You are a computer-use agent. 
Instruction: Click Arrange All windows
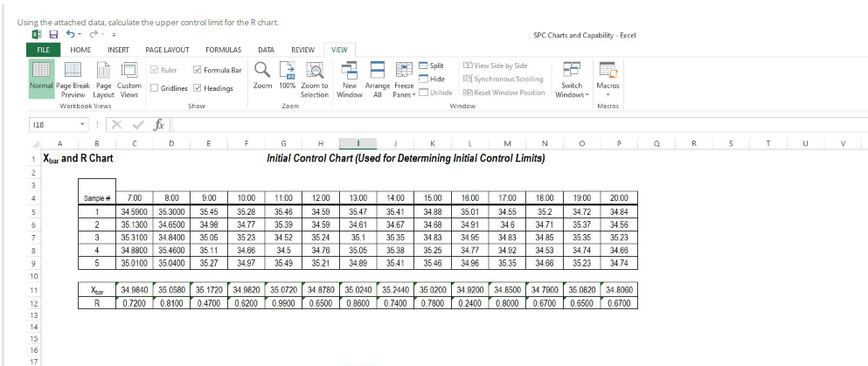(378, 79)
